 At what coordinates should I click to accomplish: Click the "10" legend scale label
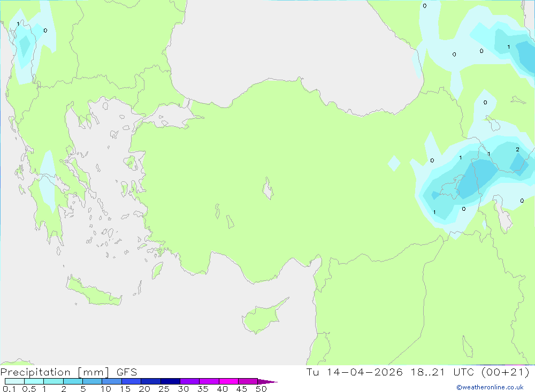(x=106, y=389)
